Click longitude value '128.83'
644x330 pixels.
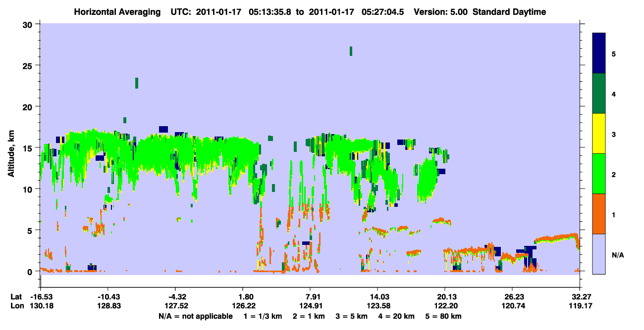108,306
